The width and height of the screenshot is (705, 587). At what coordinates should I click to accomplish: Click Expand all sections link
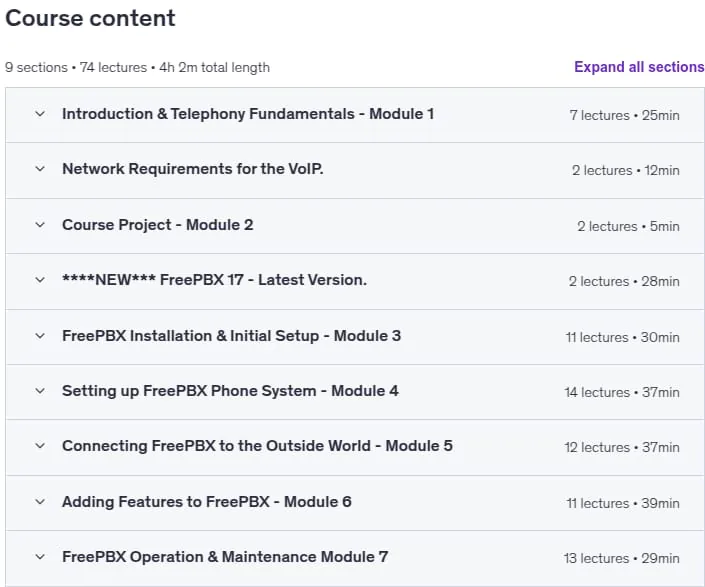click(639, 67)
